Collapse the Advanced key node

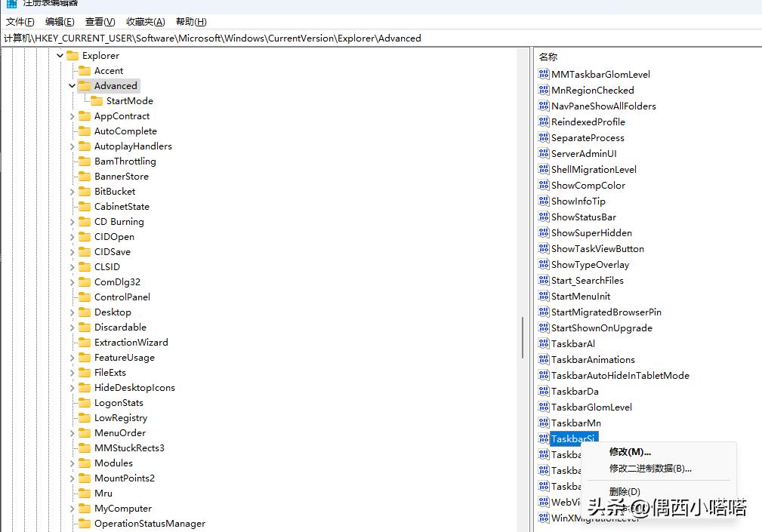72,86
